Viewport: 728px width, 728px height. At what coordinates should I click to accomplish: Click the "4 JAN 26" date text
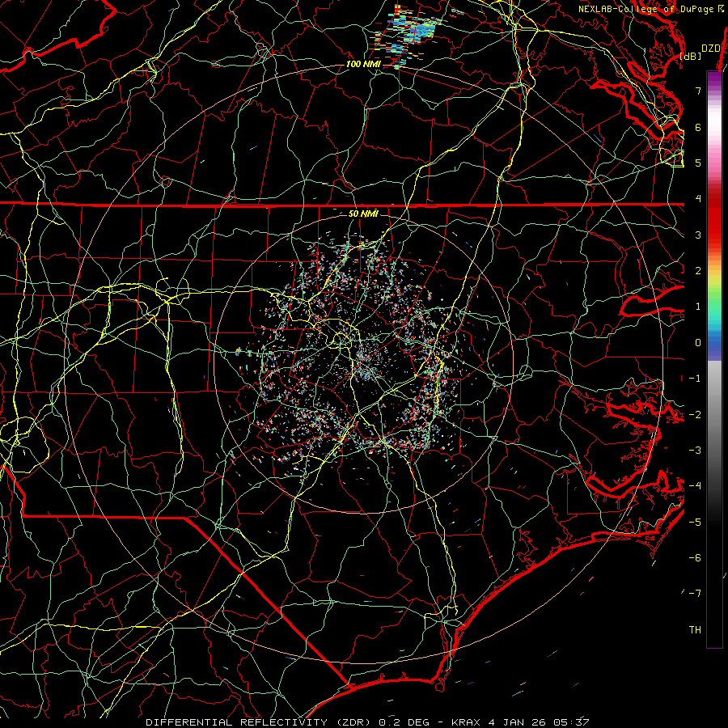516,722
